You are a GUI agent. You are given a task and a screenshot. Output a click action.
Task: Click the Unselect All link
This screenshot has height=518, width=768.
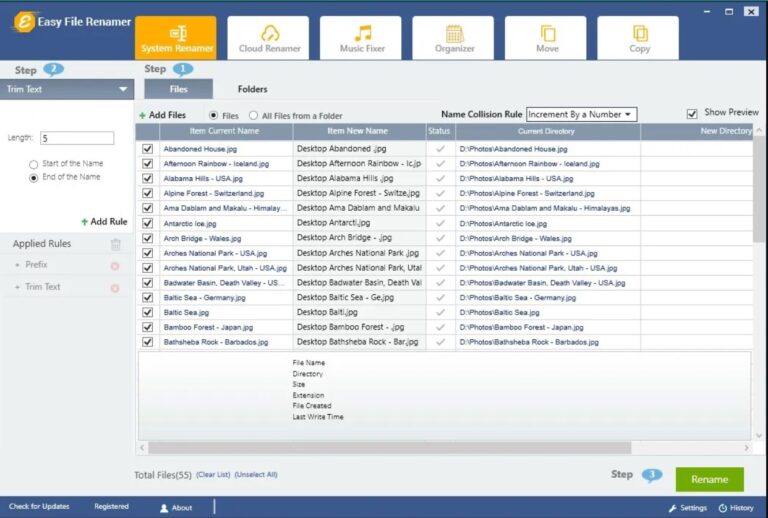[x=256, y=474]
